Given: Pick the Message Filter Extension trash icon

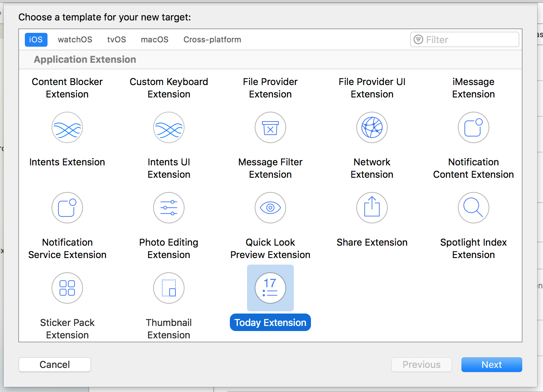Looking at the screenshot, I should (270, 127).
